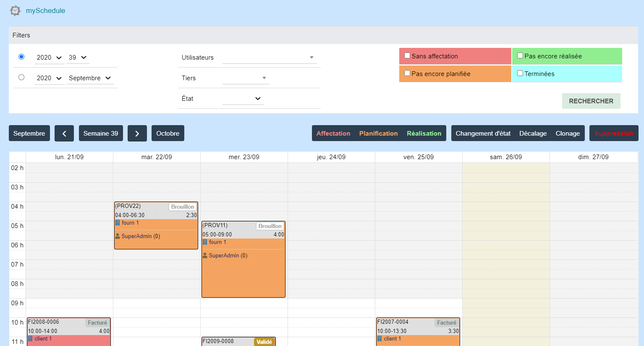644x346 pixels.
Task: Click SuperAdmin user icon in PROV11 event
Action: [x=205, y=256]
